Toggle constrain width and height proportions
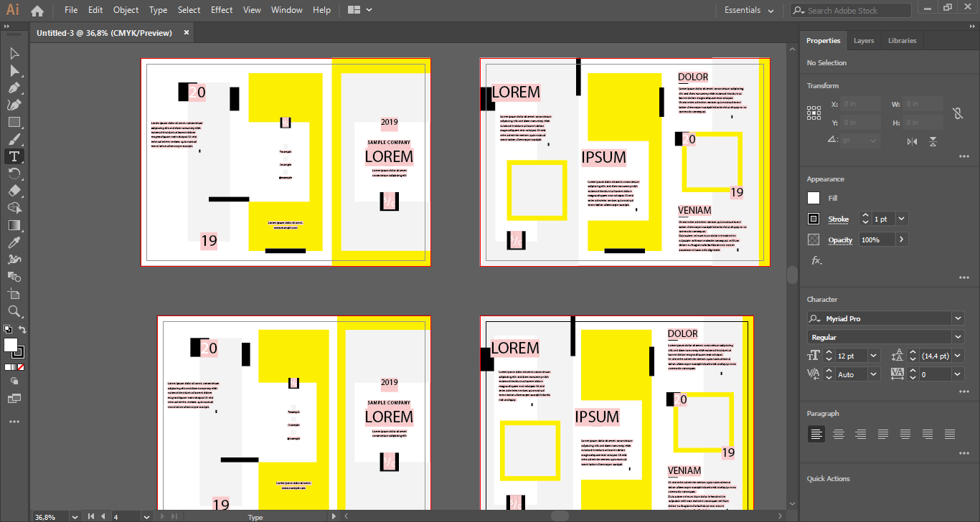 pyautogui.click(x=956, y=113)
